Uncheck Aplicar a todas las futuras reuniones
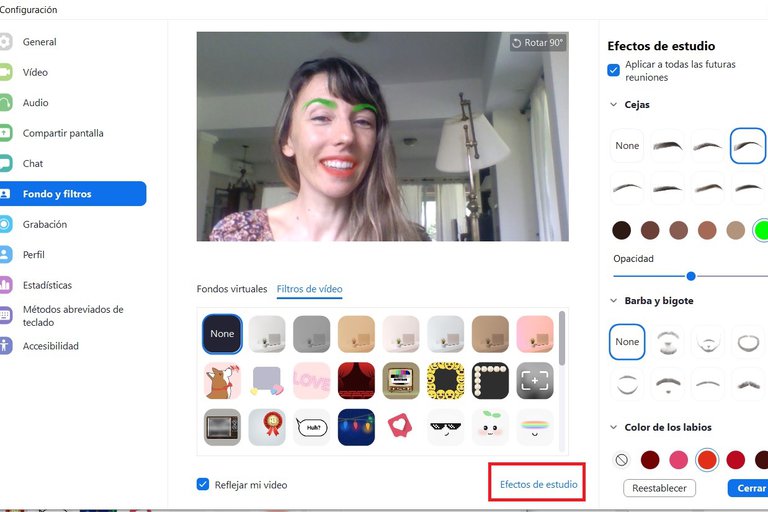Image resolution: width=768 pixels, height=512 pixels. [x=614, y=70]
